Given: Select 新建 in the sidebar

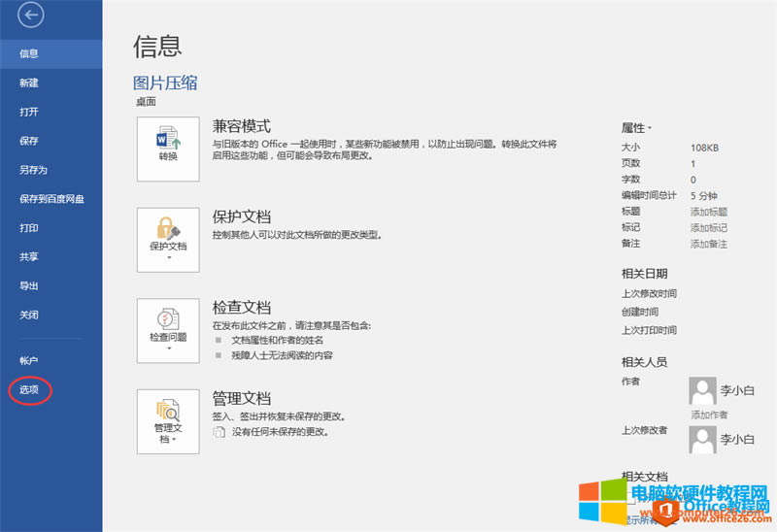Looking at the screenshot, I should (x=29, y=83).
